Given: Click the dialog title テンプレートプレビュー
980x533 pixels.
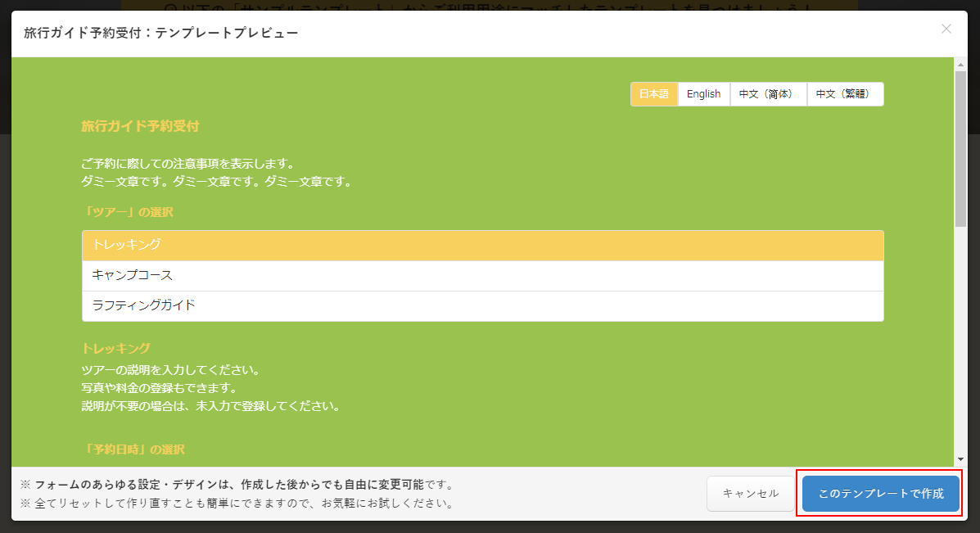Looking at the screenshot, I should pos(160,33).
